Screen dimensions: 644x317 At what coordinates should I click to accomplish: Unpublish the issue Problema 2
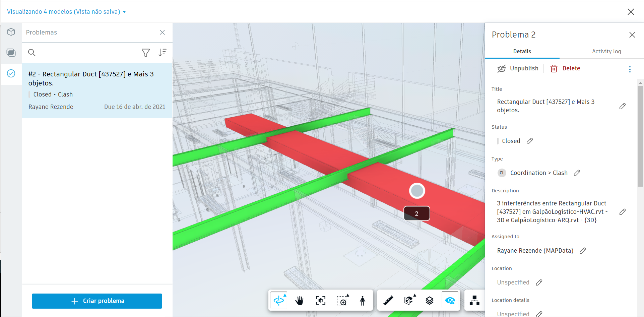[518, 68]
